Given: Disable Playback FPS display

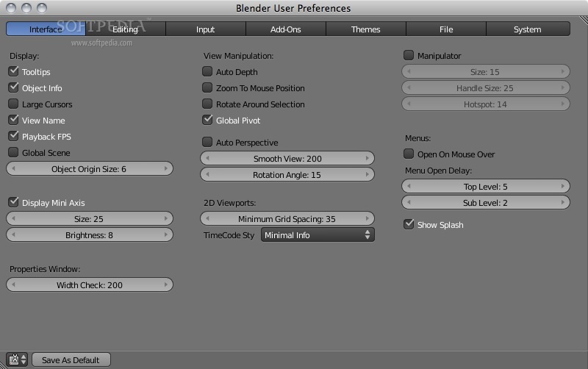Looking at the screenshot, I should point(13,136).
